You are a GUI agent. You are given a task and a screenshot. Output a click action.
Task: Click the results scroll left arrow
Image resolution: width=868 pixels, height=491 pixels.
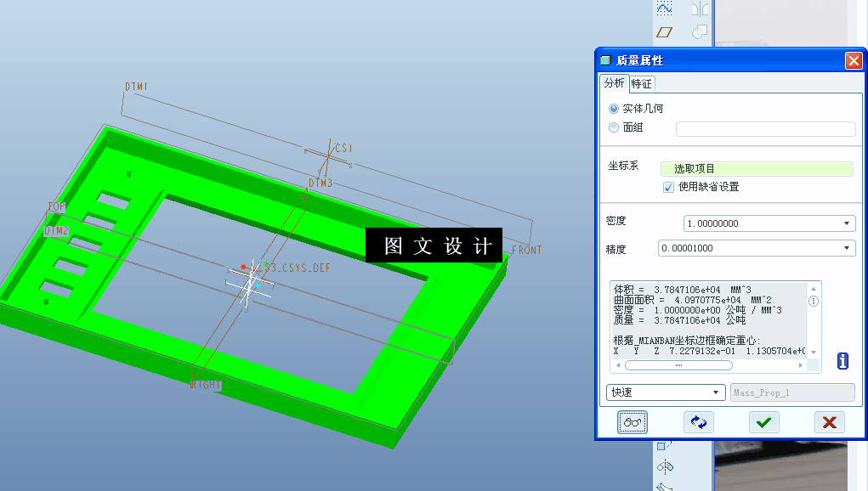click(x=618, y=365)
